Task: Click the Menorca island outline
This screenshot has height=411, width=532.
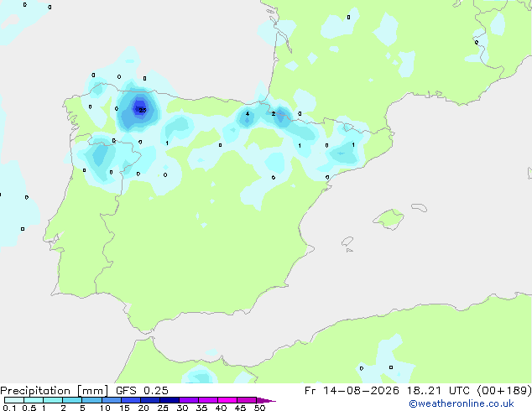Action: (420, 207)
